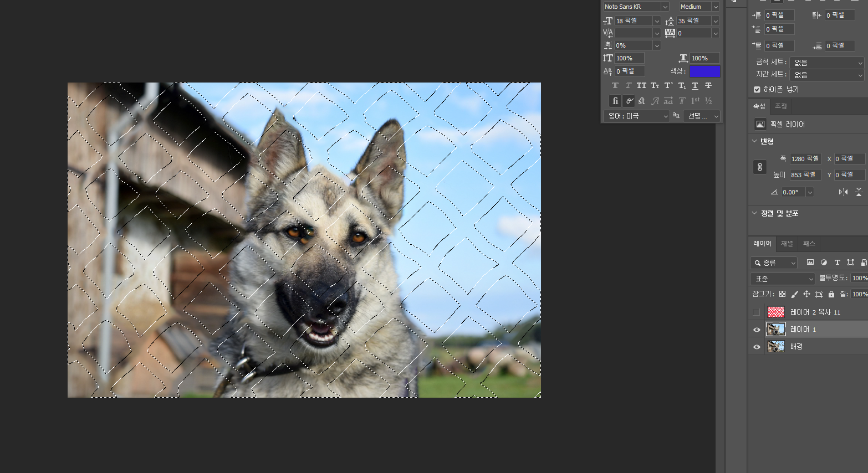868x473 pixels.
Task: Open the Medium font style dropdown
Action: pos(716,7)
